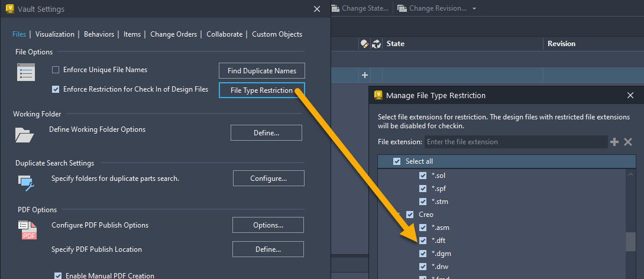The image size is (644, 279).
Task: Switch to the Behaviors tab
Action: pos(99,34)
